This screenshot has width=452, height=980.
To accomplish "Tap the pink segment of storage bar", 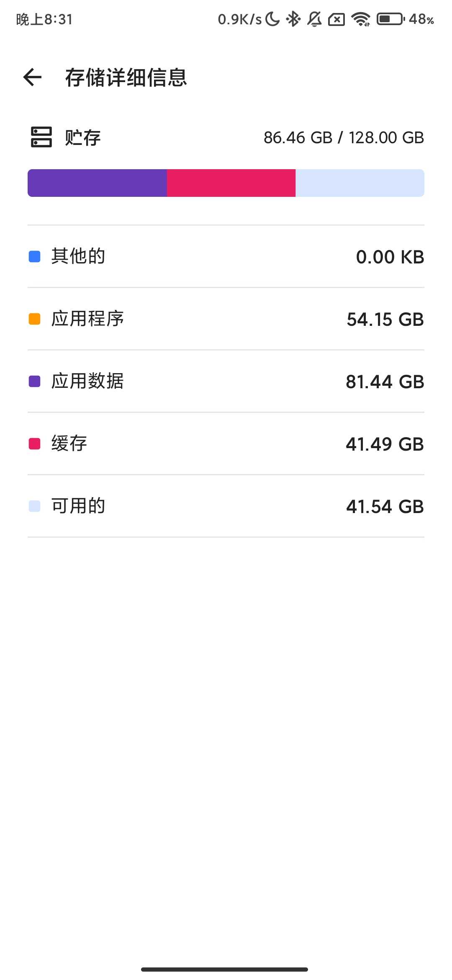I will (x=231, y=183).
